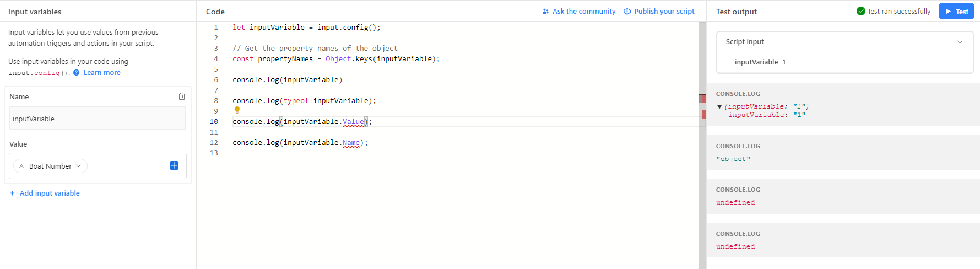Click the inputVariable: "1" expanded property row
Viewport: 980px width, 269px height.
767,115
